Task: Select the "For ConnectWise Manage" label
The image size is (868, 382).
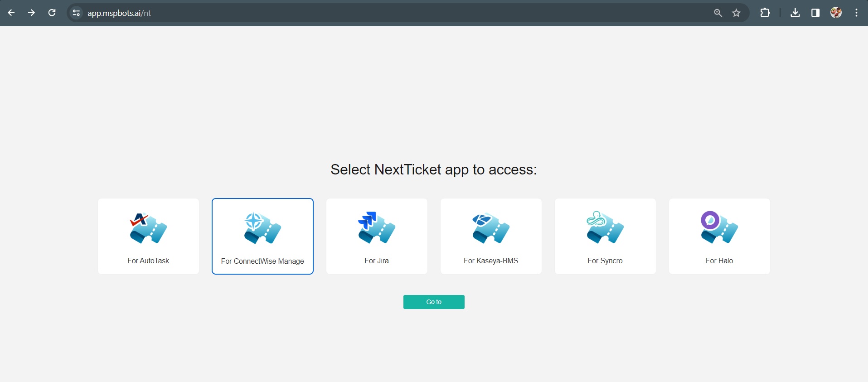Action: (262, 261)
